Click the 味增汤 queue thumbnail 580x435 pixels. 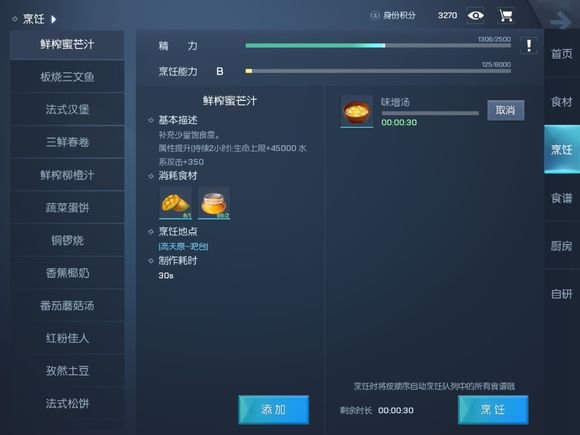click(x=357, y=111)
